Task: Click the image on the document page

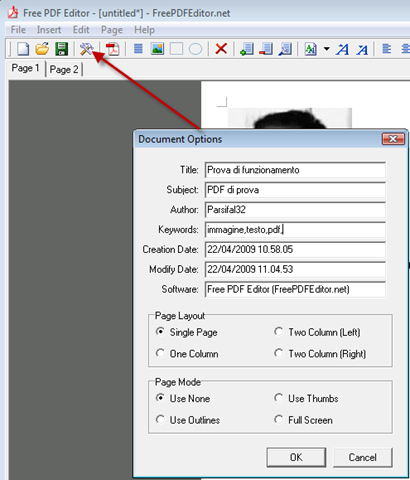Action: 290,118
